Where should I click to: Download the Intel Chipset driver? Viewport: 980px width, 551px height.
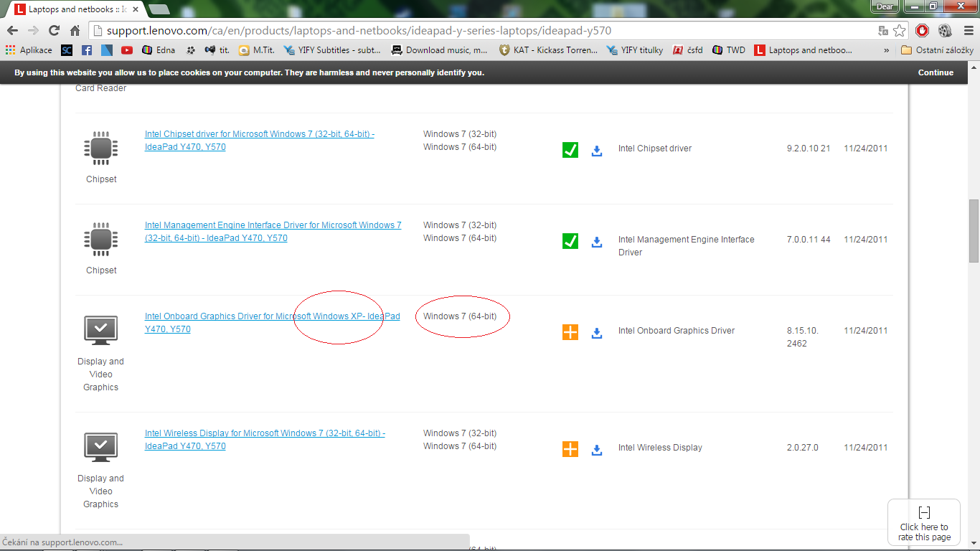point(596,151)
